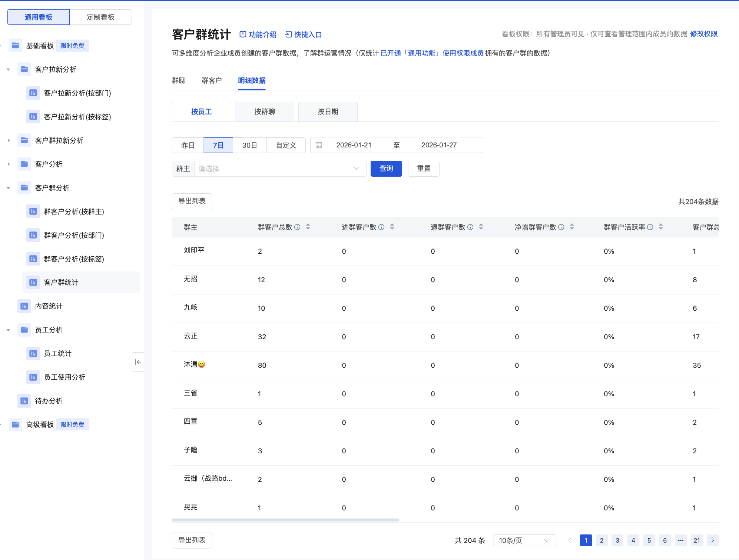739x560 pixels.
Task: Click top 导出列表 button
Action: [x=192, y=201]
